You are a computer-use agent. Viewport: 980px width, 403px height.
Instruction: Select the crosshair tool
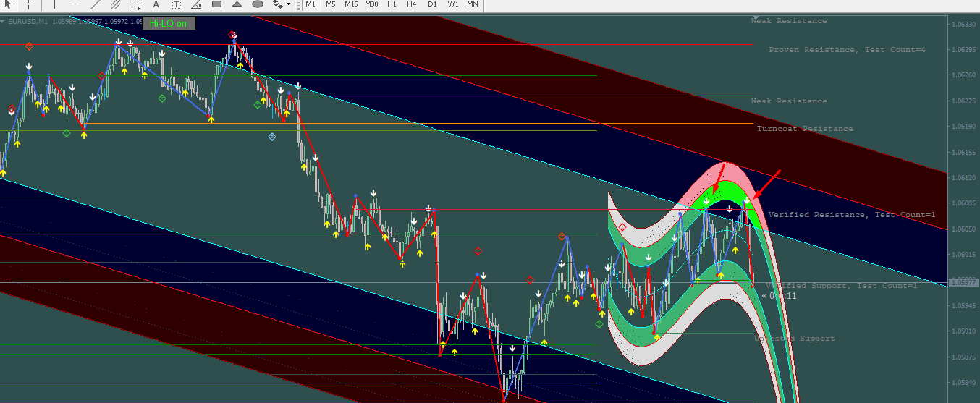28,4
